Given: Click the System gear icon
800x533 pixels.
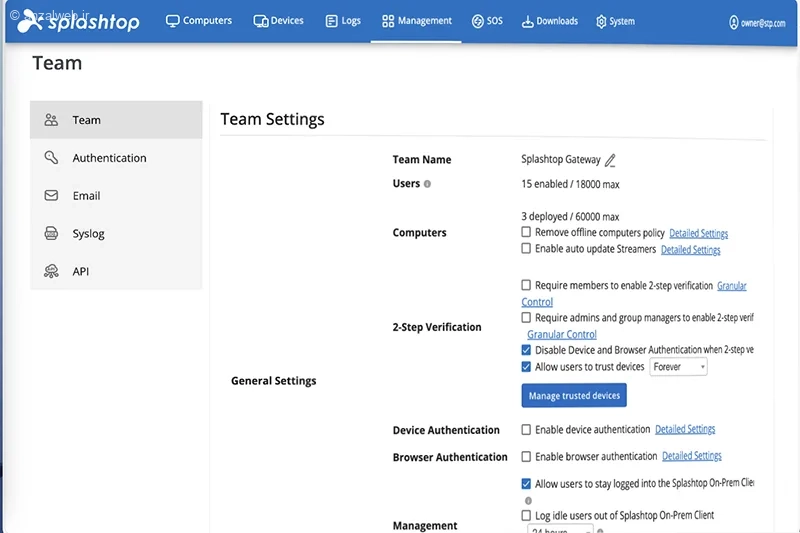Looking at the screenshot, I should [x=601, y=21].
